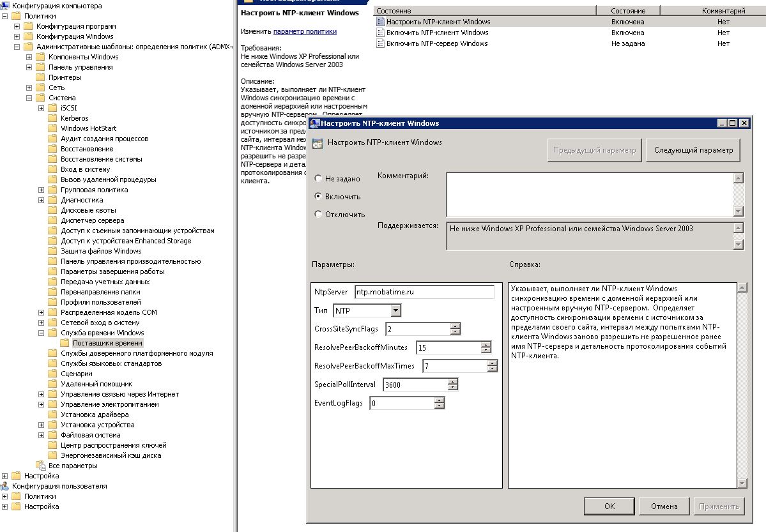Select the 'Не задано' radio button
This screenshot has width=766, height=532.
click(x=318, y=178)
